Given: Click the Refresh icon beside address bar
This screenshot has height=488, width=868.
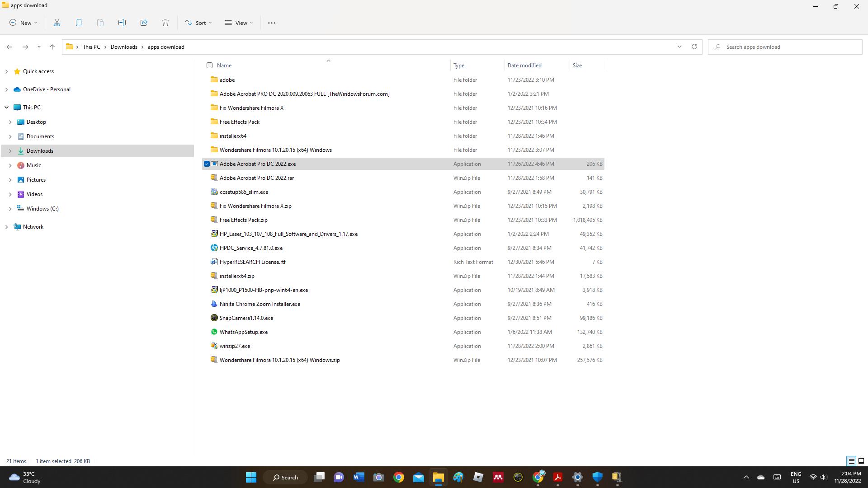Looking at the screenshot, I should coord(694,47).
